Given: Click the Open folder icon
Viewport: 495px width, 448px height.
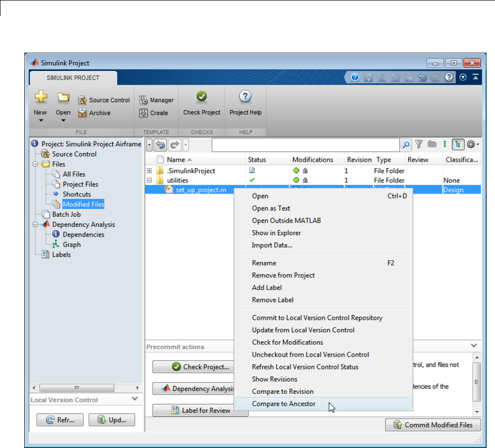Looking at the screenshot, I should (x=63, y=97).
